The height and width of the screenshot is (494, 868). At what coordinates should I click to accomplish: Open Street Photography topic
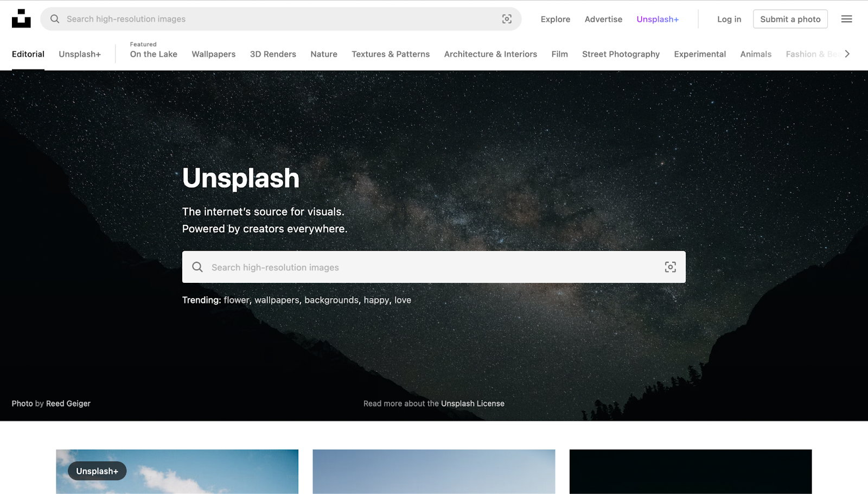[x=621, y=54]
